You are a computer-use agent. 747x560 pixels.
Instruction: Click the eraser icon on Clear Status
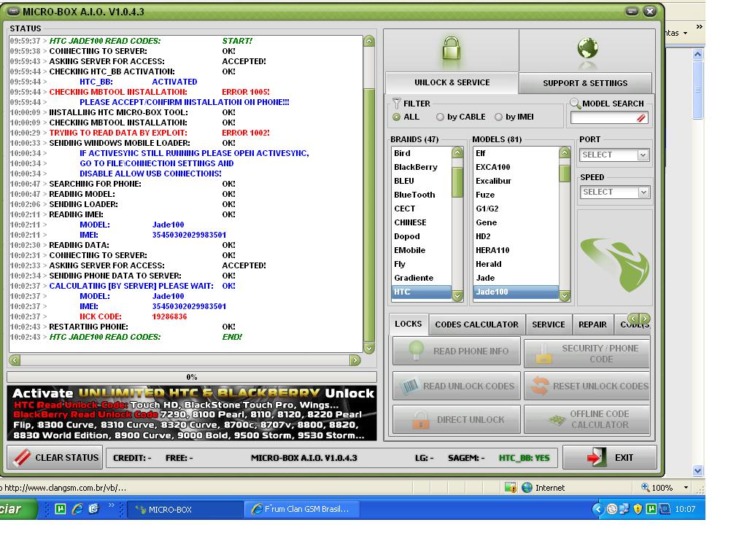(x=22, y=457)
